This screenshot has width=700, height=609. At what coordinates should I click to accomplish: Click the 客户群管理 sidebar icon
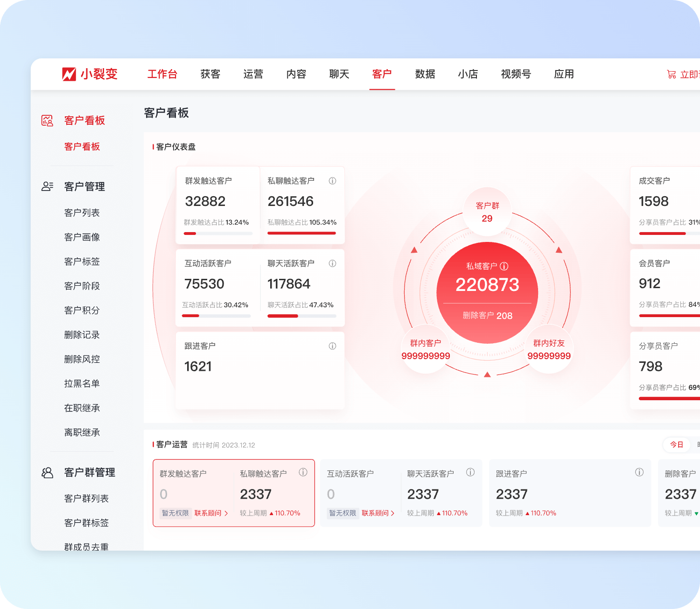pos(47,473)
